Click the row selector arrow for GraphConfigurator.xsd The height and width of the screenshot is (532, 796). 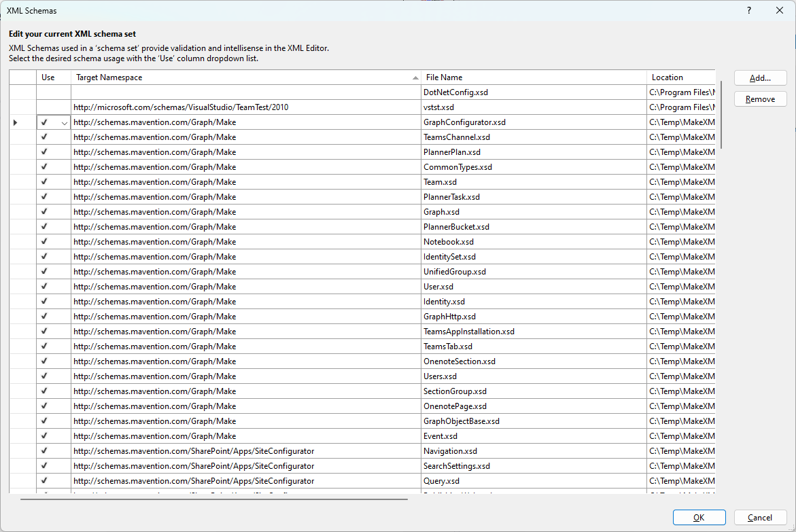click(16, 122)
